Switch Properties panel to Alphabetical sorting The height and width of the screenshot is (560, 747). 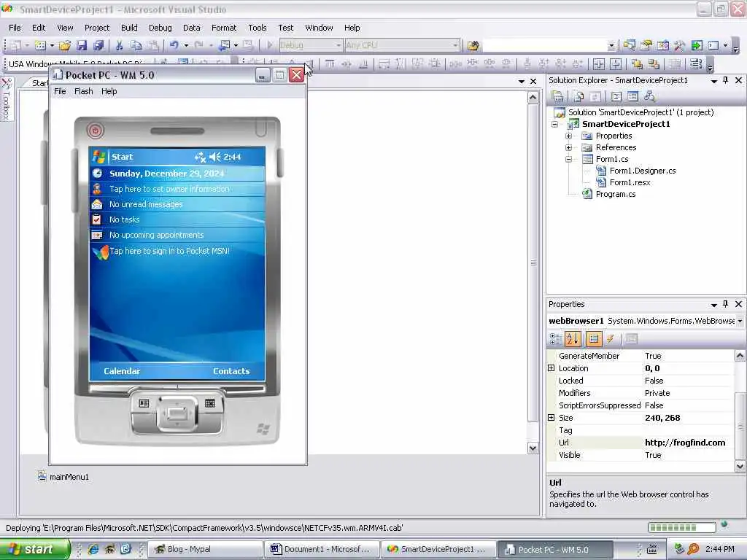point(573,338)
